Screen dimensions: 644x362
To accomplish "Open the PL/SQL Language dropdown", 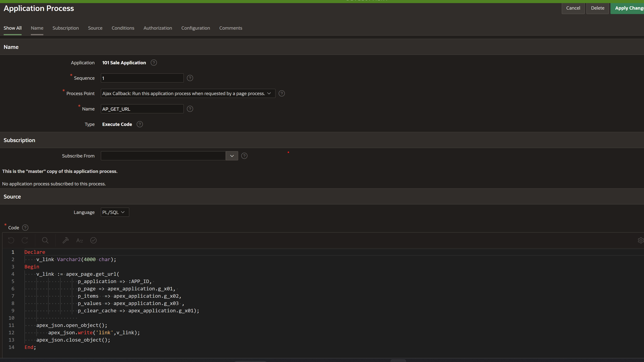I will click(115, 212).
